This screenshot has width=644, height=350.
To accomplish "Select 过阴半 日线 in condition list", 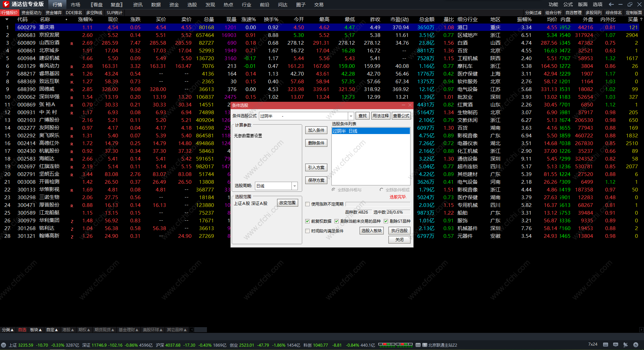I will (370, 131).
